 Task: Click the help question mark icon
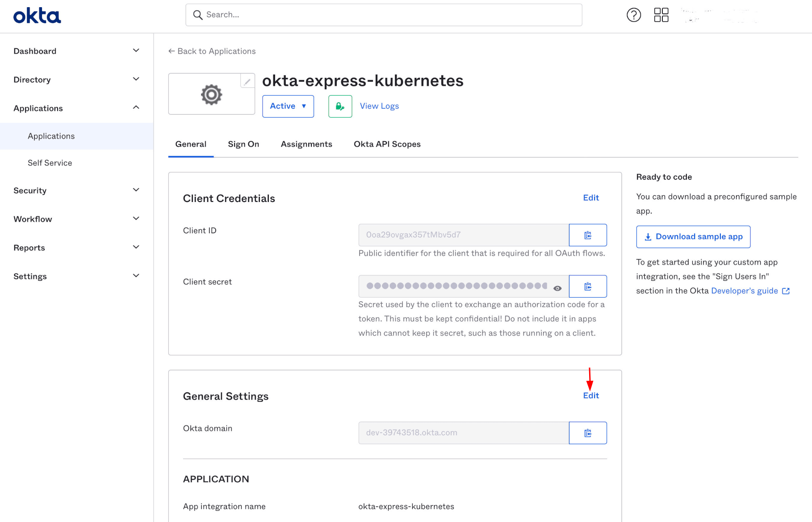point(633,15)
